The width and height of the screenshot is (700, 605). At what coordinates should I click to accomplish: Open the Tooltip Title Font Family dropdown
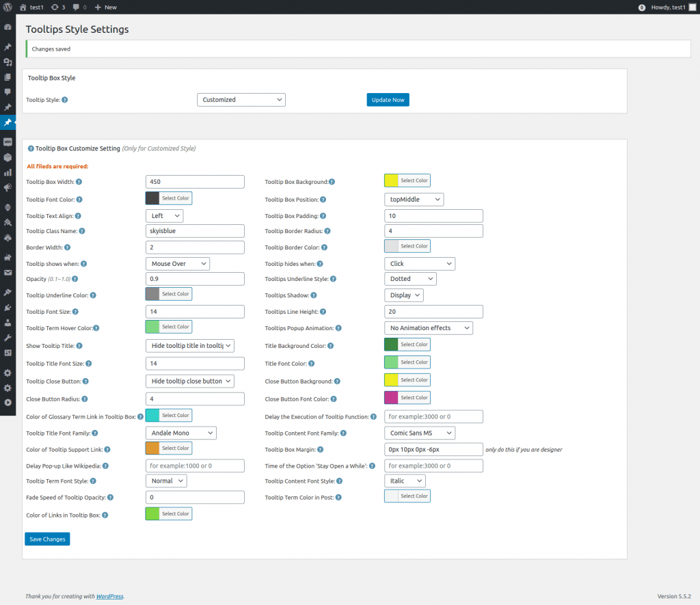tap(180, 433)
